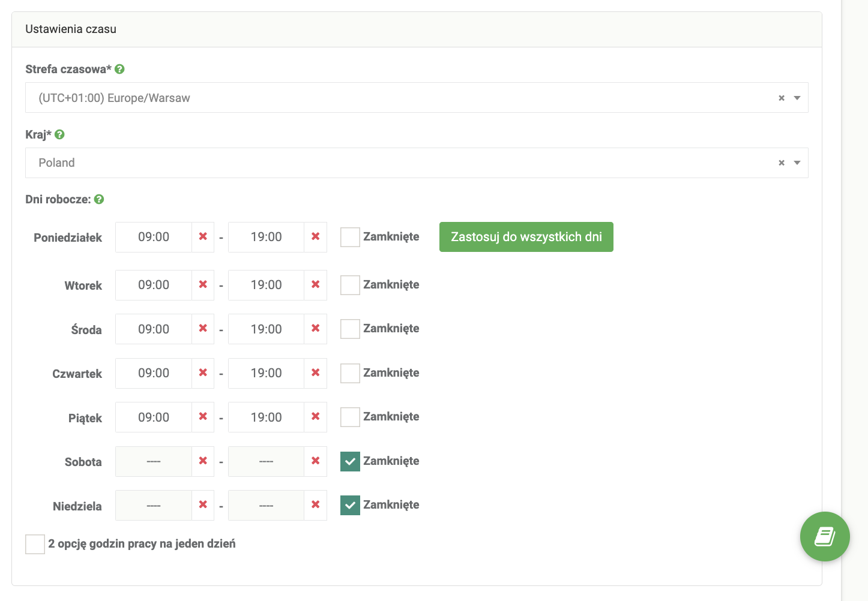Edit Wtorek start time 09:00
The width and height of the screenshot is (868, 601).
point(154,285)
